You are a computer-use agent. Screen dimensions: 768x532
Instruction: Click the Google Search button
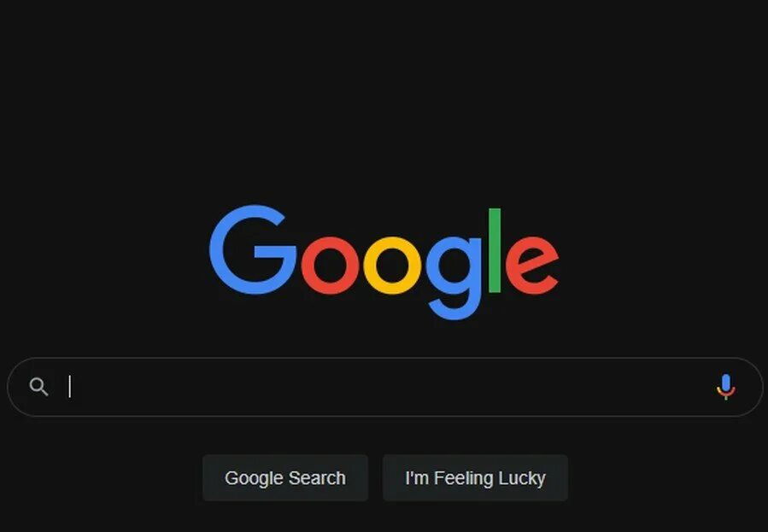coord(285,477)
